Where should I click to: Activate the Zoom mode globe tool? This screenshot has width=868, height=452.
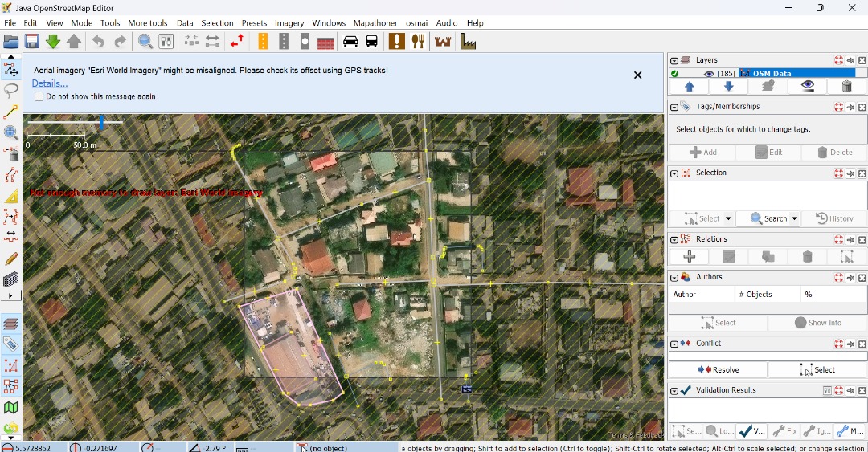click(x=10, y=132)
